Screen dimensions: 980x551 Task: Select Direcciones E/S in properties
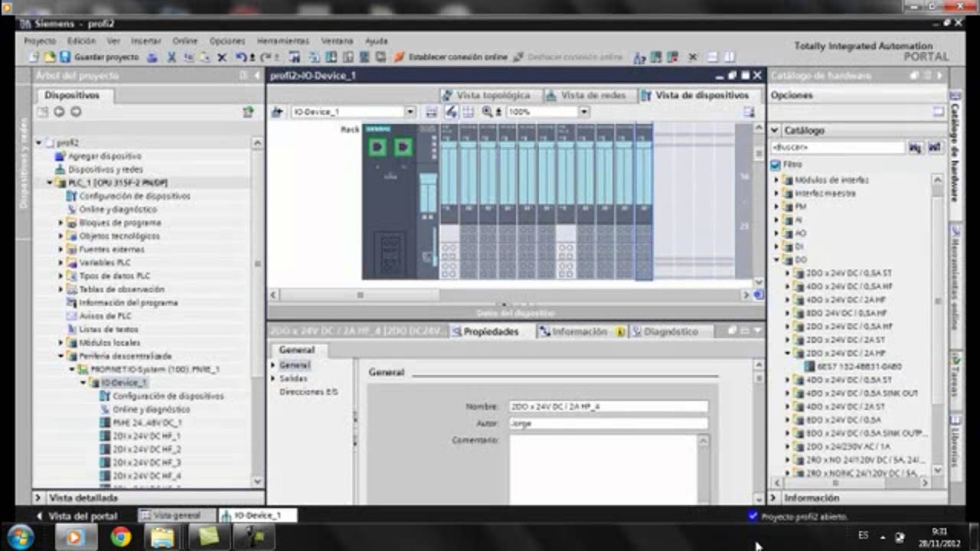pos(308,392)
